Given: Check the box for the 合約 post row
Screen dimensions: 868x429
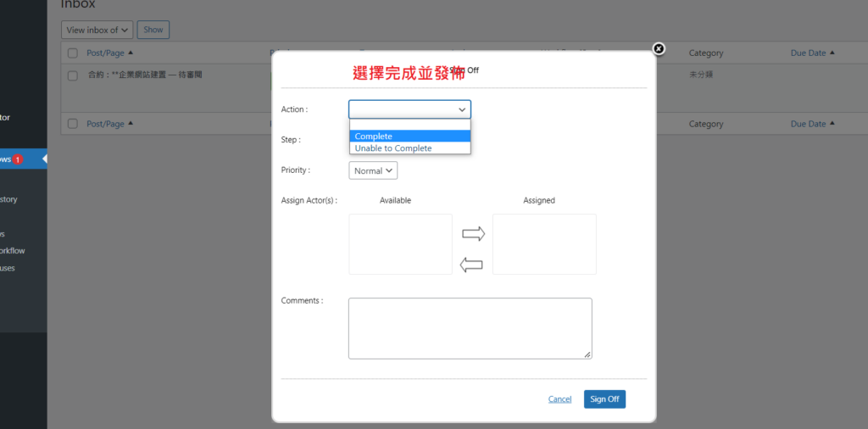Looking at the screenshot, I should coord(73,75).
